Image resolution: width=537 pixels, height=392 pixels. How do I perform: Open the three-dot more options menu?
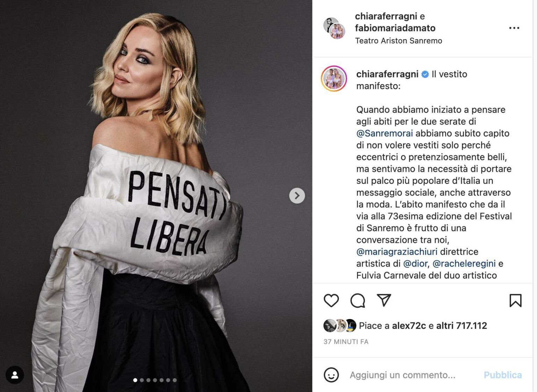pyautogui.click(x=514, y=28)
